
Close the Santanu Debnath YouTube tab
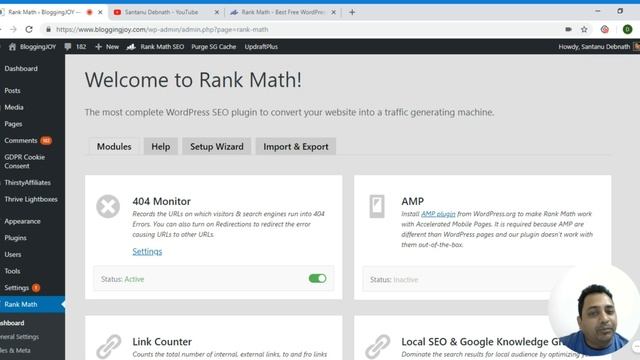point(217,12)
